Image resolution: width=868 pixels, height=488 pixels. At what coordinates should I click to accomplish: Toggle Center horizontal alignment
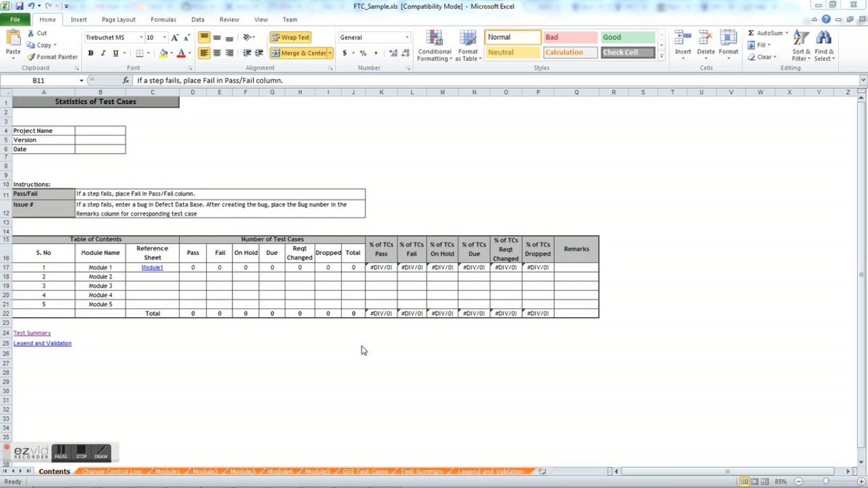pyautogui.click(x=217, y=53)
